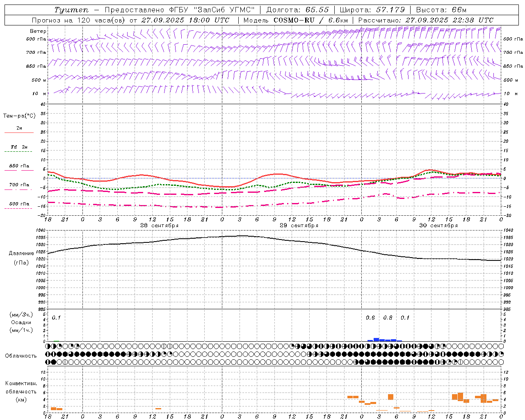
Task: Click the "500 гПа" entry in temperature legend
Action: (19, 204)
